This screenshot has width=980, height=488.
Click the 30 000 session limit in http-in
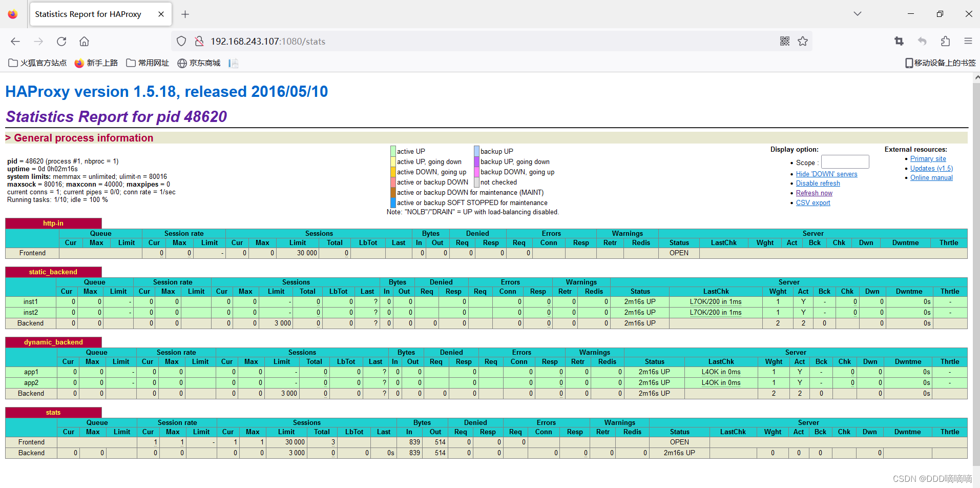(x=307, y=253)
